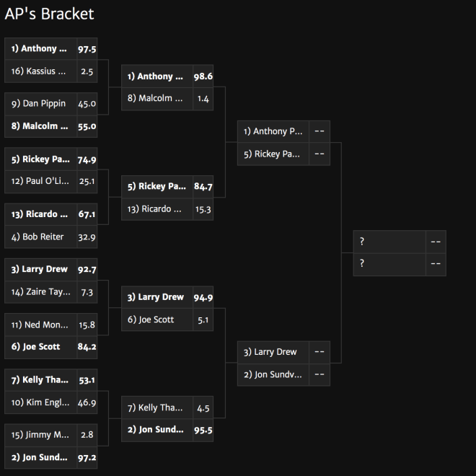Select the bottom unknown finalist slot
Image resolution: width=476 pixels, height=476 pixels.
[x=400, y=265]
